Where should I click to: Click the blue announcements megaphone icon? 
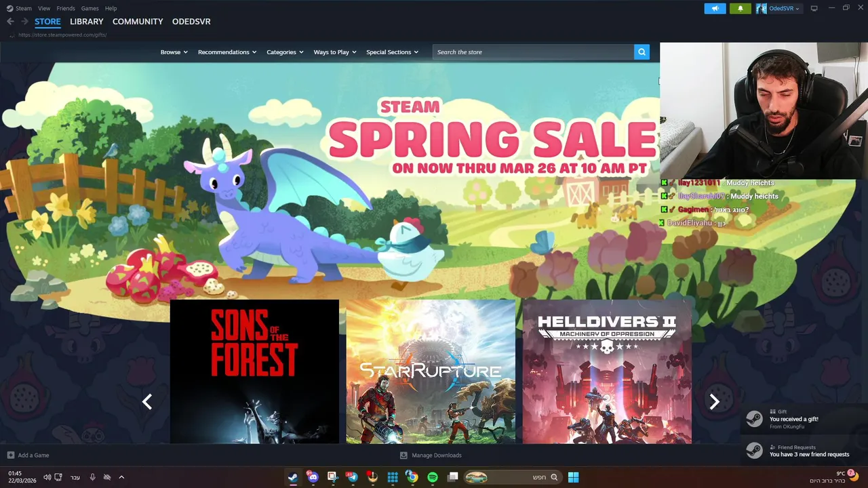click(715, 8)
